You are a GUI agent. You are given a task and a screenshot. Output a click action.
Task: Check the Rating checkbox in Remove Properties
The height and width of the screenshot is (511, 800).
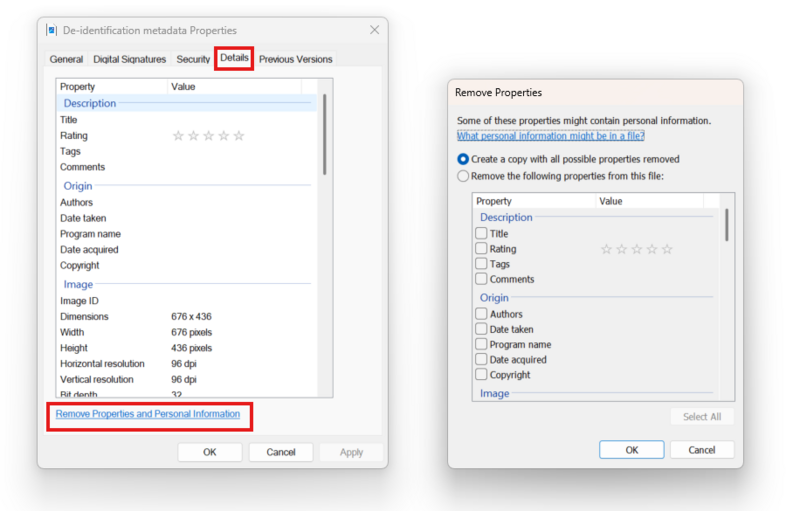coord(481,248)
